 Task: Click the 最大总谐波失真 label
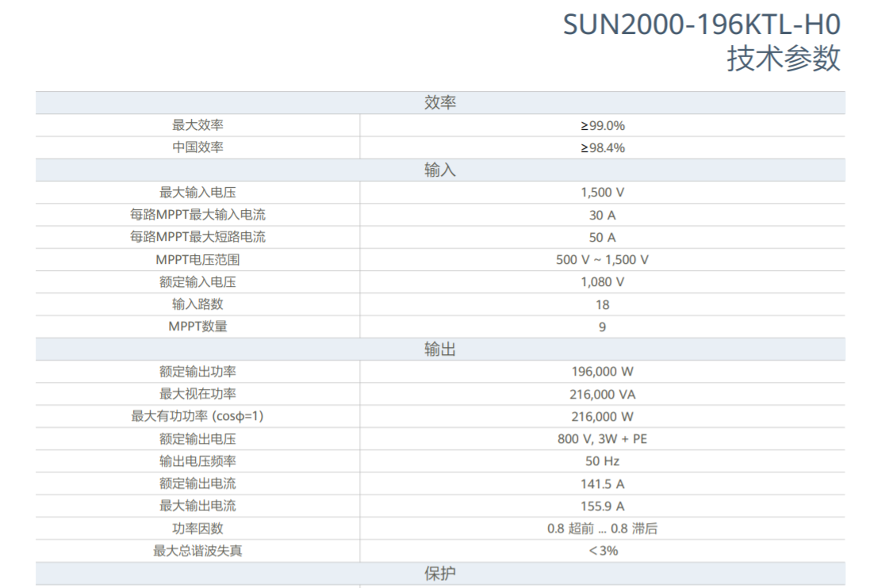(198, 551)
